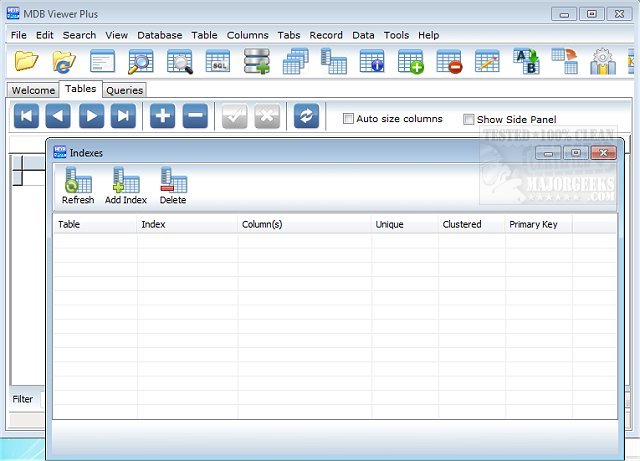Click the blue Refresh data button

[306, 116]
